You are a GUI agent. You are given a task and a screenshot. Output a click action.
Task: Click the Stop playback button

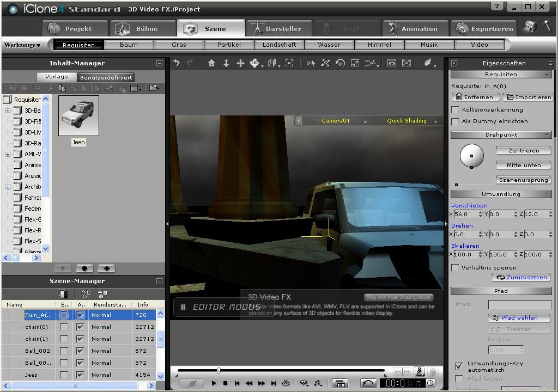pyautogui.click(x=225, y=383)
